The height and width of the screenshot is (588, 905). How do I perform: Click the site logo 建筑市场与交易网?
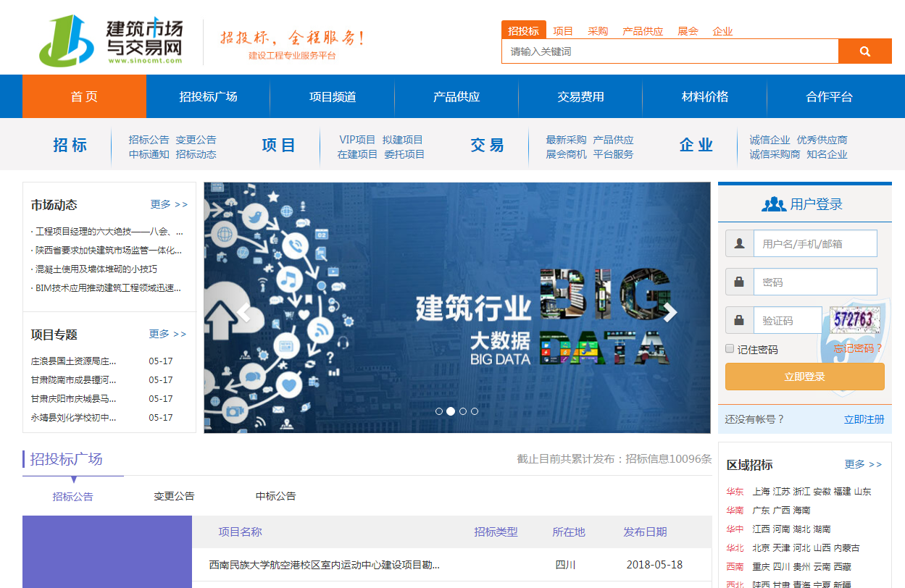(111, 40)
